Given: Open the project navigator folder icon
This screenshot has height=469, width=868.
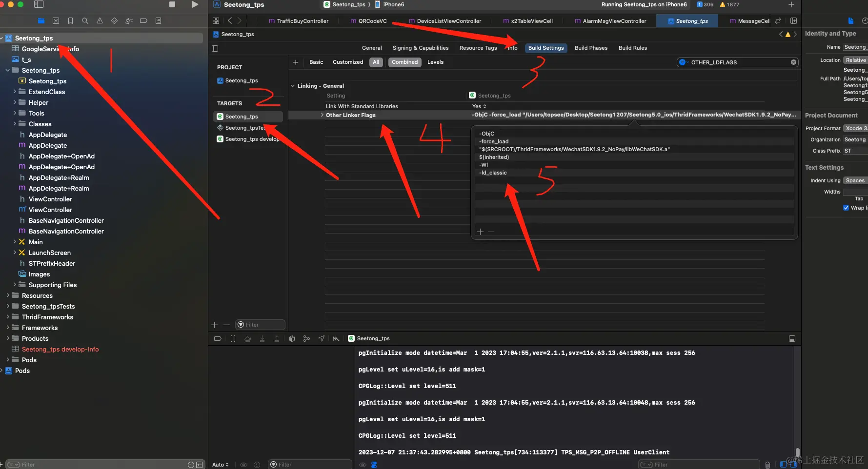Looking at the screenshot, I should [x=41, y=21].
